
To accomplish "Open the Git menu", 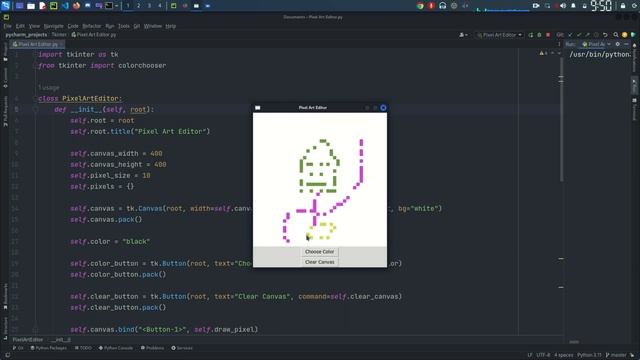I will coord(137,26).
